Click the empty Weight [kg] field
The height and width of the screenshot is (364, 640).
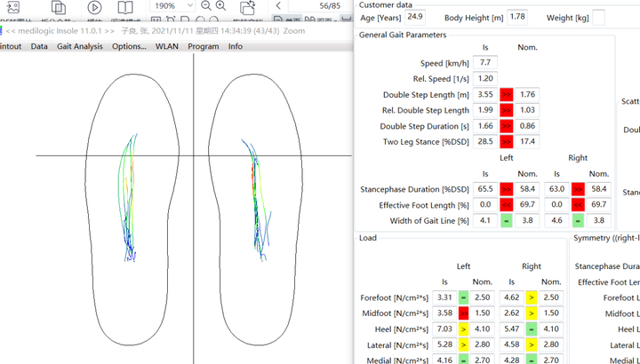[598, 17]
